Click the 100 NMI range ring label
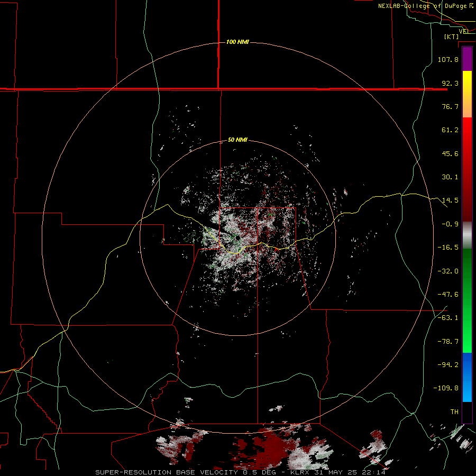Screen dimensions: 476x476 click(237, 42)
